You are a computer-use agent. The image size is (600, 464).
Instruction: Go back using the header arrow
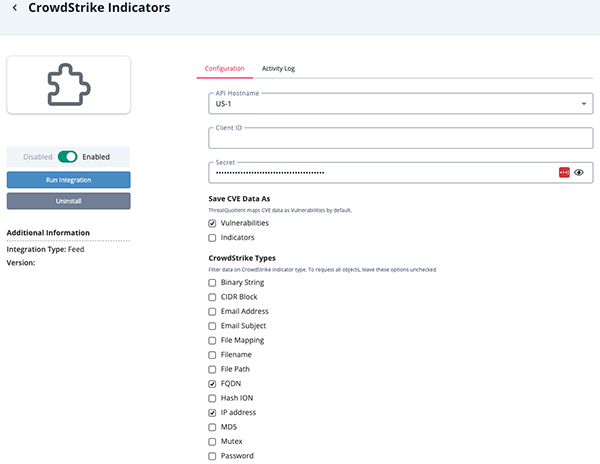15,8
